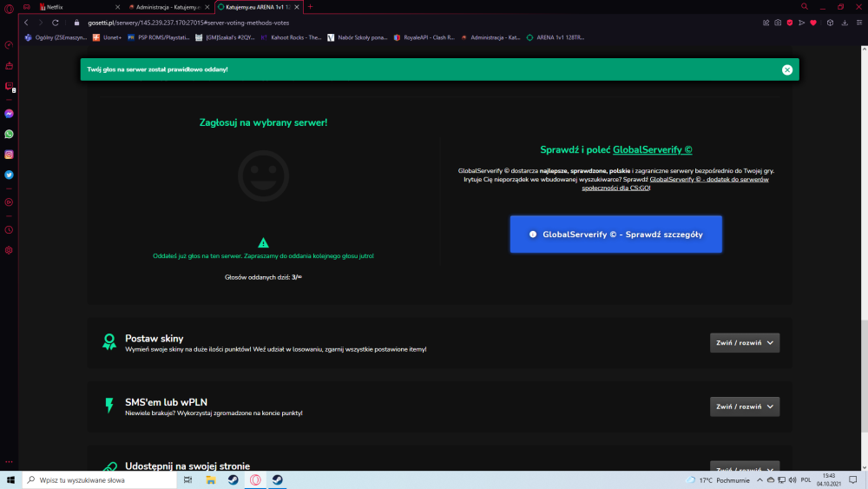This screenshot has height=489, width=868.
Task: Click the padlock site security icon
Action: tap(77, 23)
